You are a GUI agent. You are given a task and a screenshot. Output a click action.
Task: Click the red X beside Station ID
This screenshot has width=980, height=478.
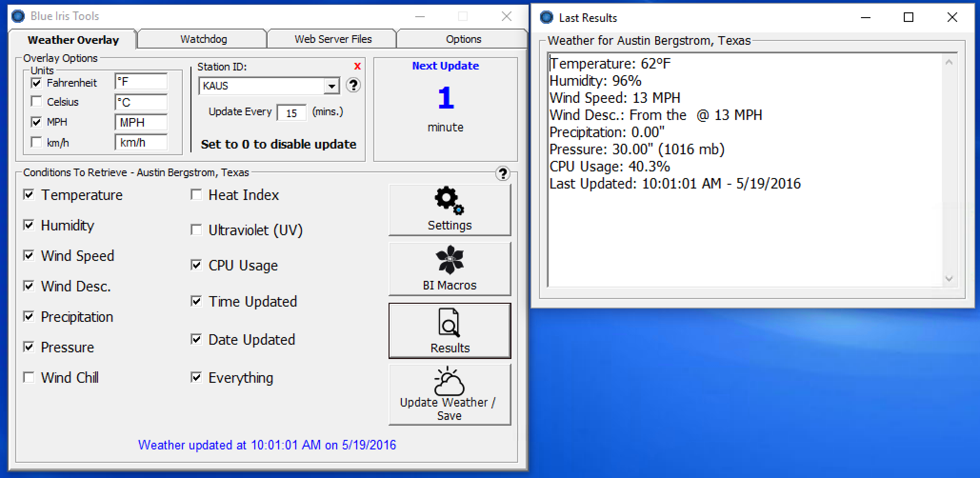[x=357, y=66]
